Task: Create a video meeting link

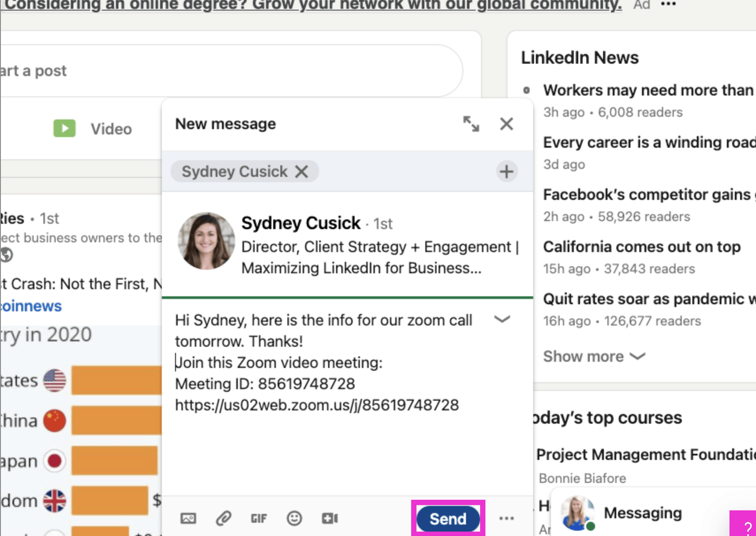Action: click(x=330, y=518)
